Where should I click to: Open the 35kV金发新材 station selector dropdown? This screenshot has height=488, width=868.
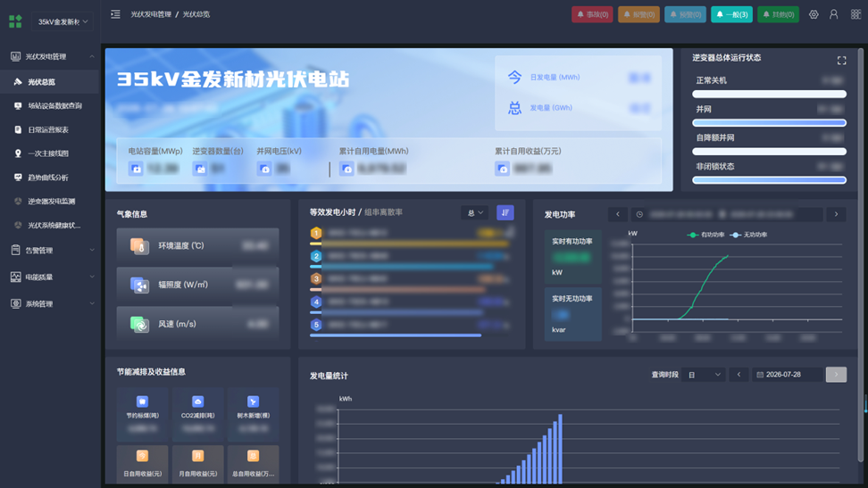63,21
